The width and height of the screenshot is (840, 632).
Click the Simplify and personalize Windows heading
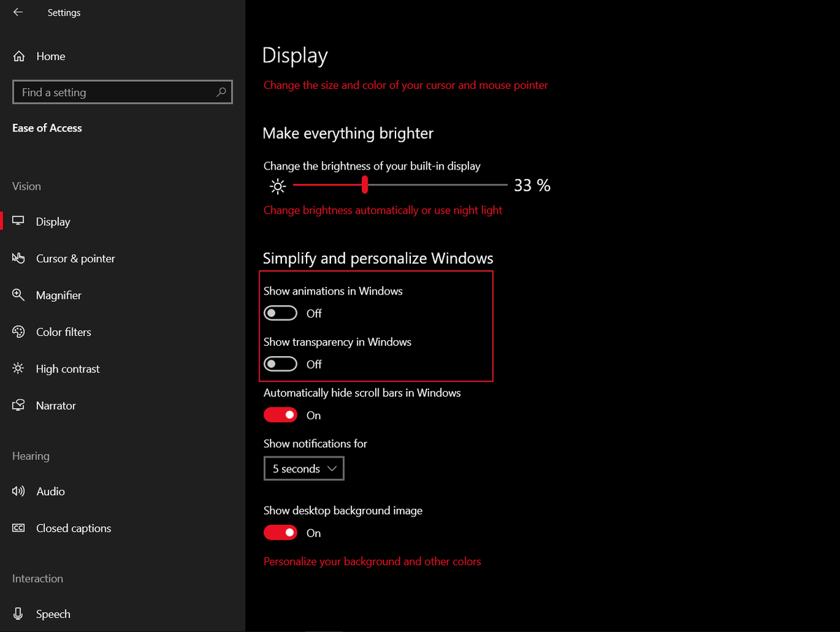(x=378, y=258)
